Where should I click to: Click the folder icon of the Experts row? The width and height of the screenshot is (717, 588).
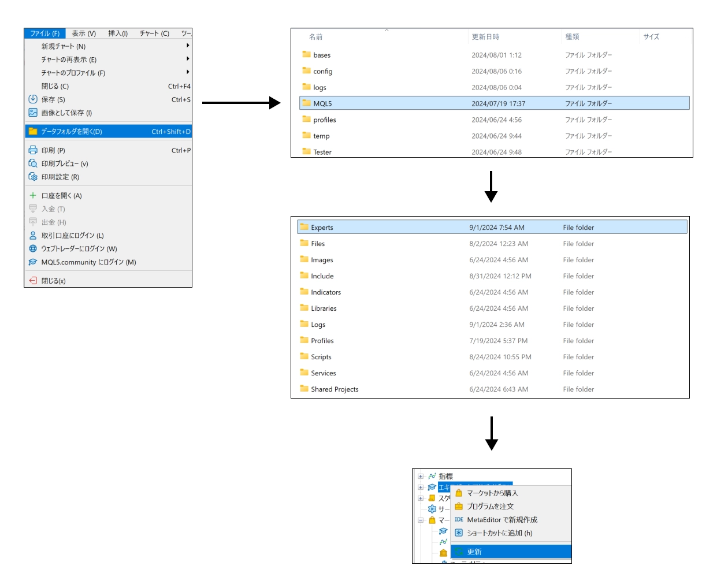click(x=304, y=227)
